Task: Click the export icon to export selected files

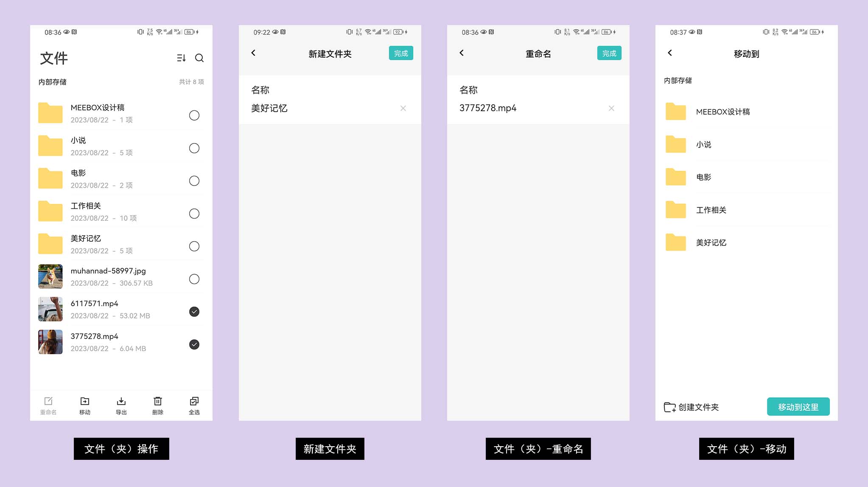Action: (x=121, y=405)
